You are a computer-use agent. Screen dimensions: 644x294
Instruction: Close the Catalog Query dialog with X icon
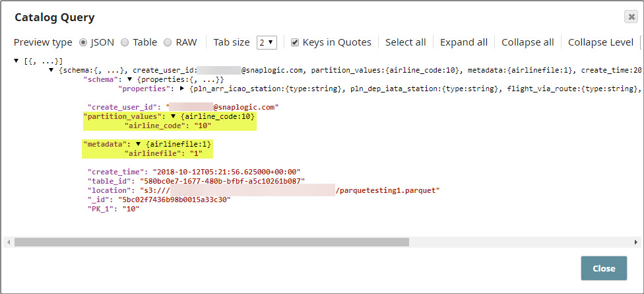click(630, 17)
